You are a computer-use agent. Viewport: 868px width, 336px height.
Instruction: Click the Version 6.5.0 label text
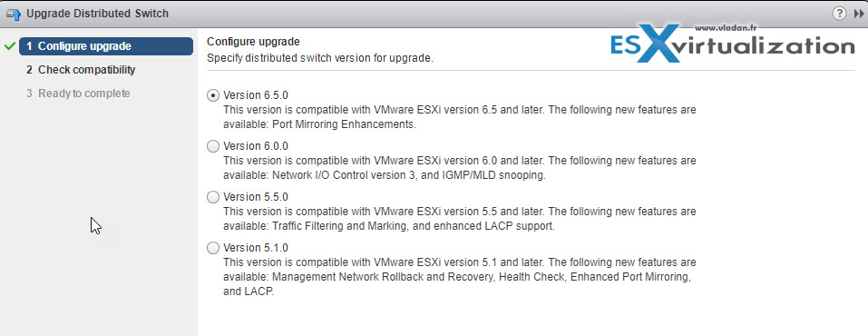tap(256, 94)
